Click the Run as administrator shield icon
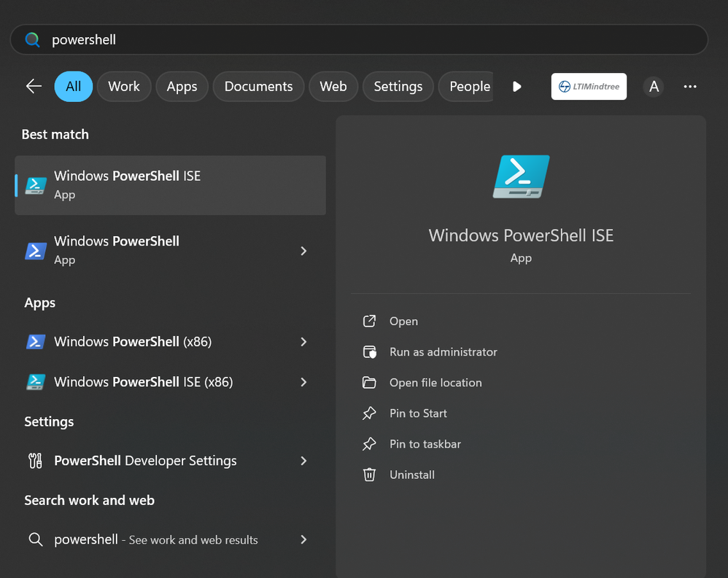The image size is (728, 578). pos(370,352)
